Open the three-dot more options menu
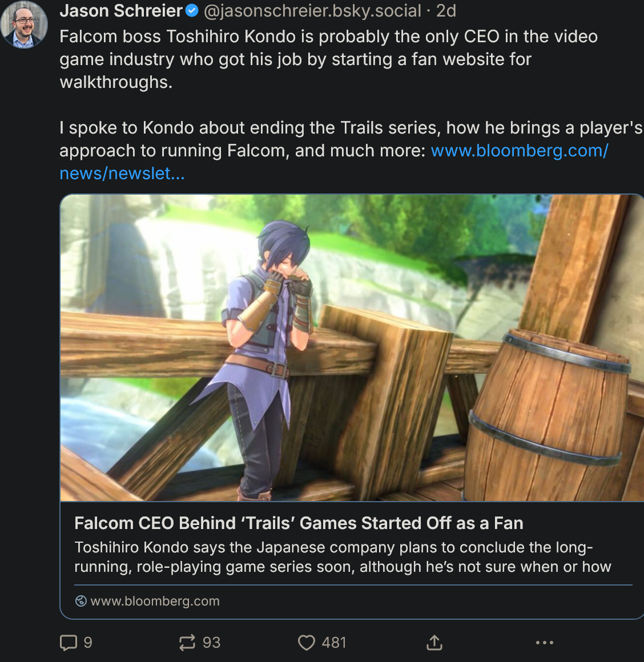The image size is (644, 662). 544,643
